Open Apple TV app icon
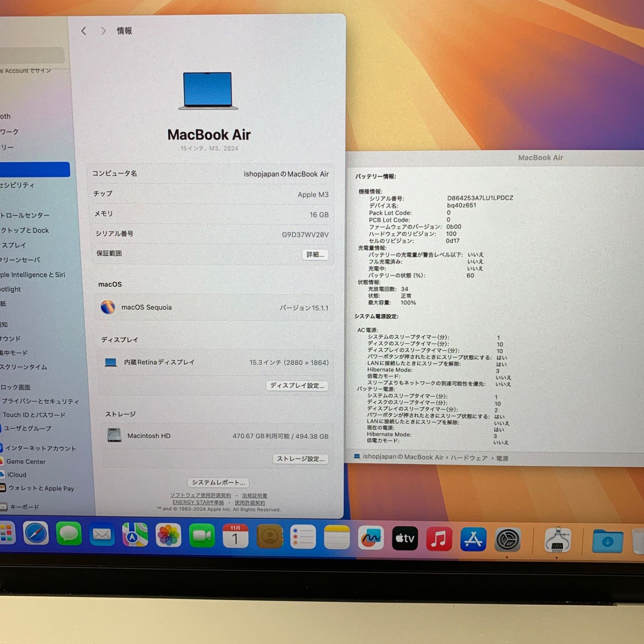644x644 pixels. pos(405,538)
